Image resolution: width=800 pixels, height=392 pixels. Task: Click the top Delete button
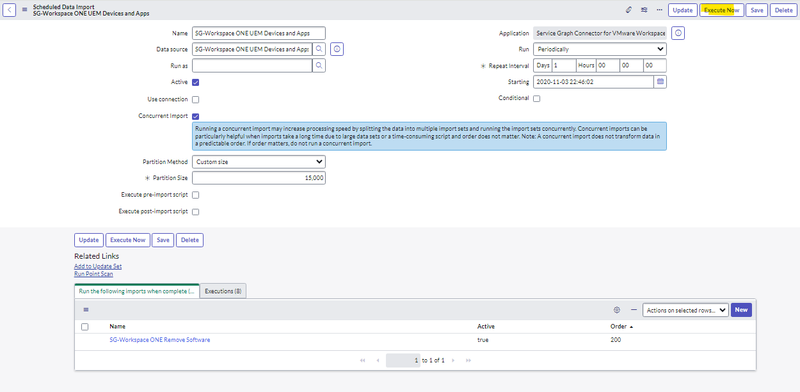(784, 10)
